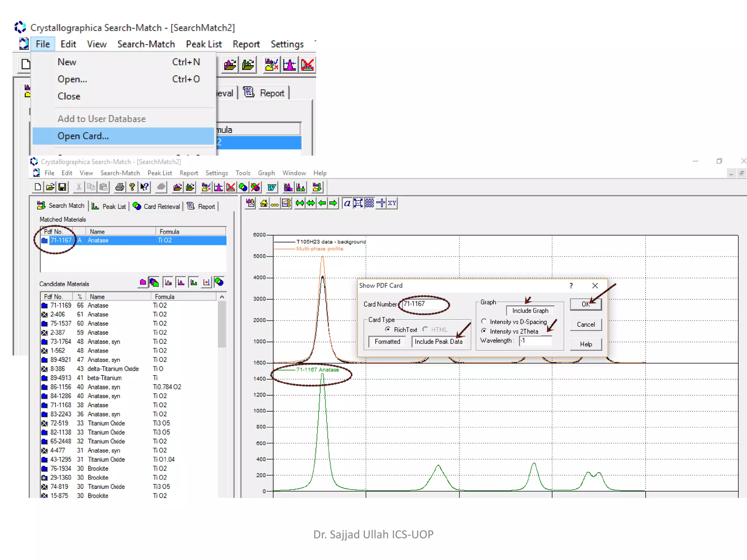Click the right green arrow graph icon
The height and width of the screenshot is (560, 747).
click(333, 203)
